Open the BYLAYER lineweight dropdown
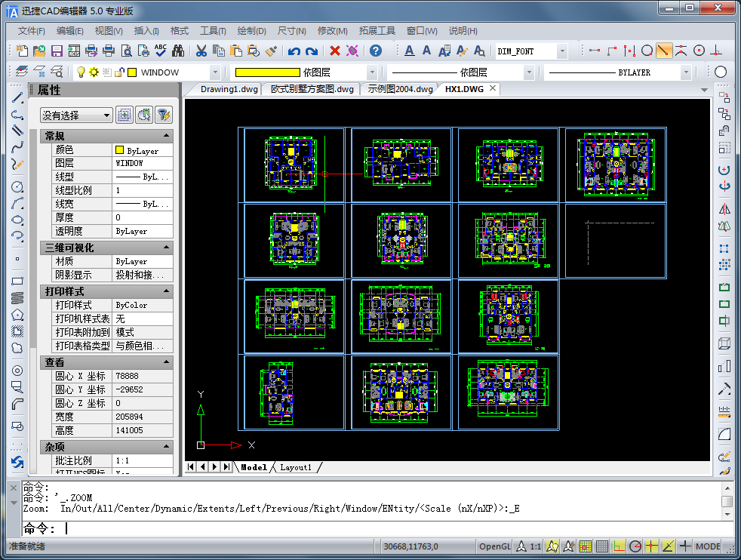The height and width of the screenshot is (560, 741). pos(686,72)
